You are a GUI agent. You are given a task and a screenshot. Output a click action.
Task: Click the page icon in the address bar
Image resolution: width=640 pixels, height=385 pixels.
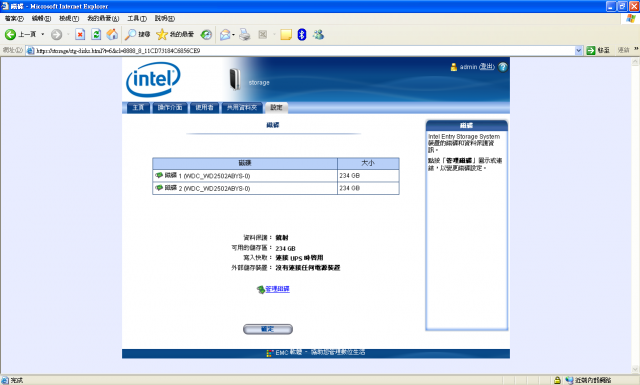(31, 51)
